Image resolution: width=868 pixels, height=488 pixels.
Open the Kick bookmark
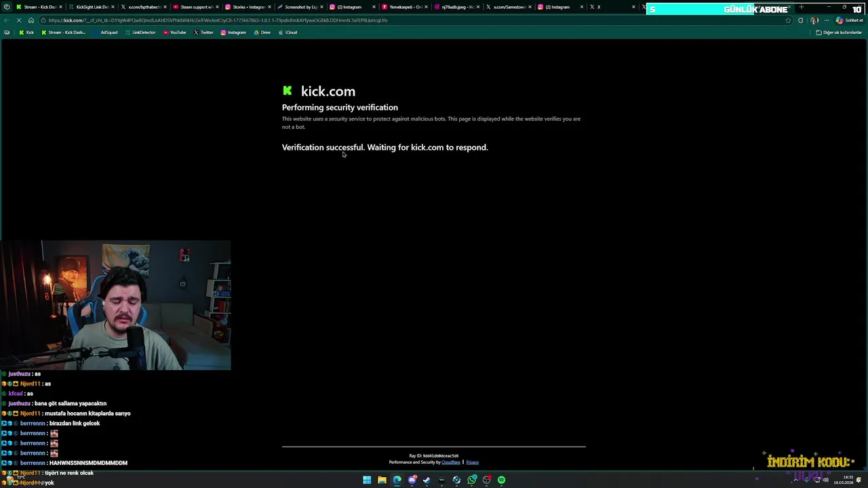coord(26,33)
